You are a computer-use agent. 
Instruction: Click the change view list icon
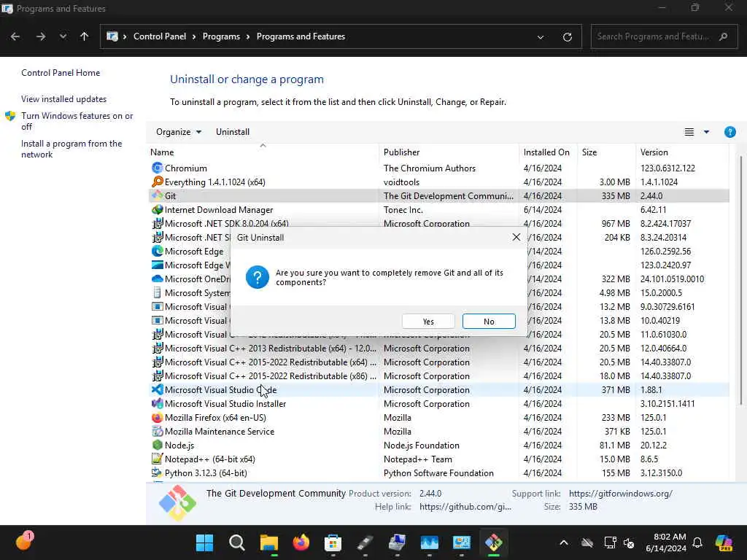[x=689, y=132]
